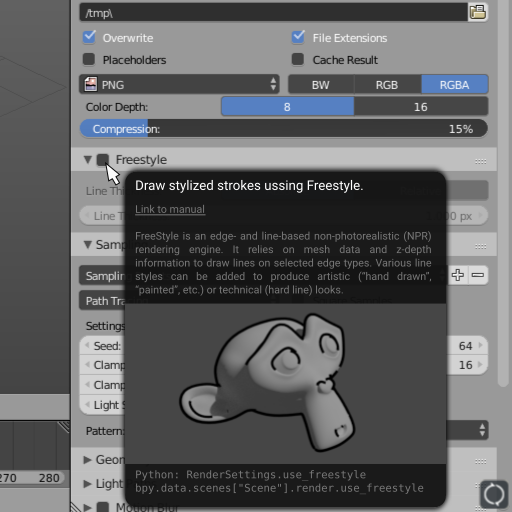Click the Compression slider
512x512 pixels.
(284, 129)
